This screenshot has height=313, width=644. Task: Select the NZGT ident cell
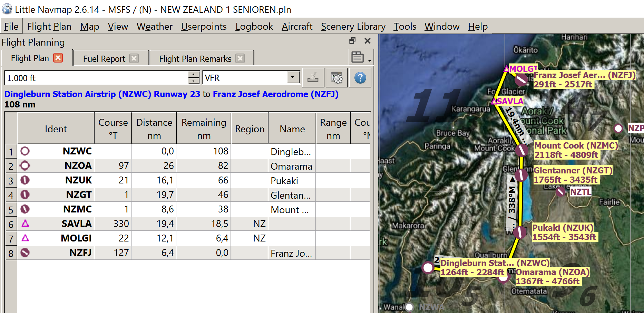[56, 195]
